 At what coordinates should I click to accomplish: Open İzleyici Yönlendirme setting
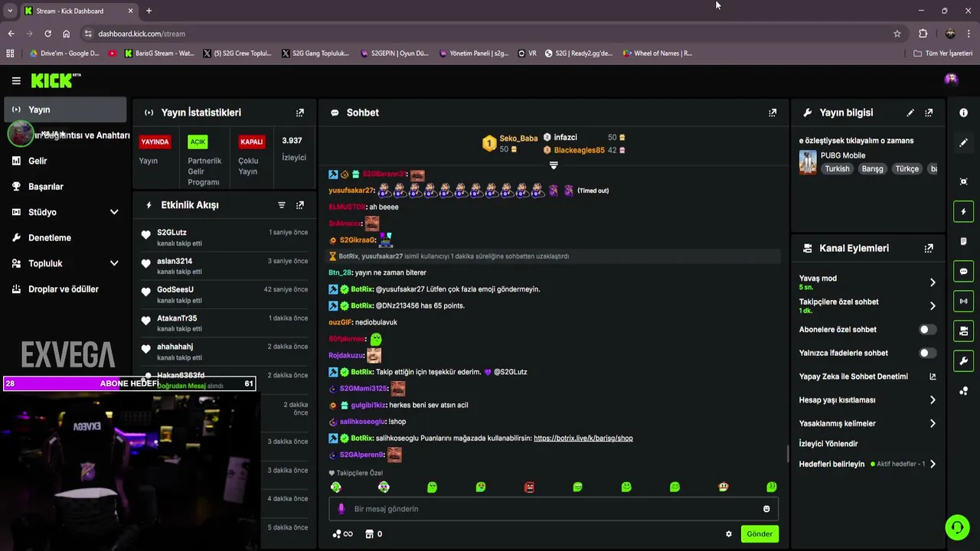tap(828, 444)
